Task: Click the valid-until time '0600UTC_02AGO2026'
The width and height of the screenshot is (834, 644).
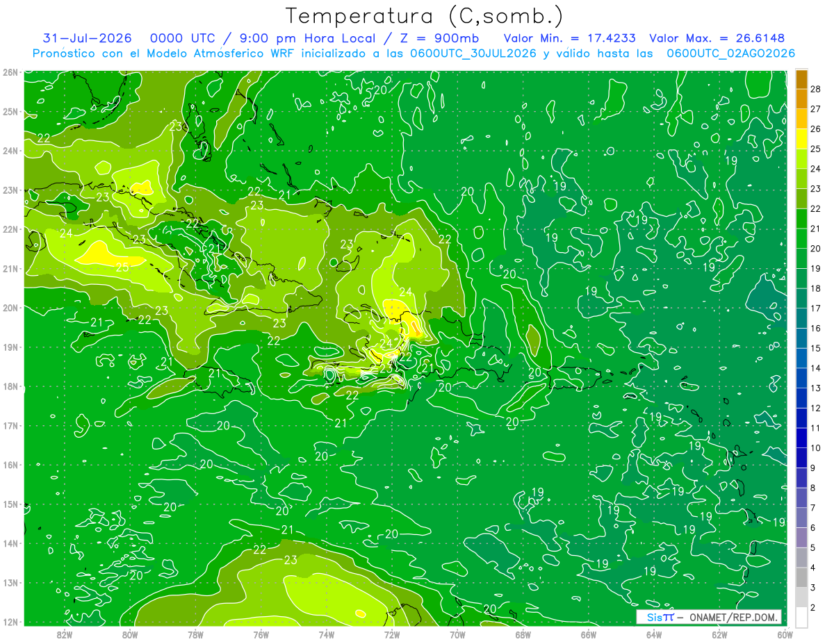Action: [731, 53]
